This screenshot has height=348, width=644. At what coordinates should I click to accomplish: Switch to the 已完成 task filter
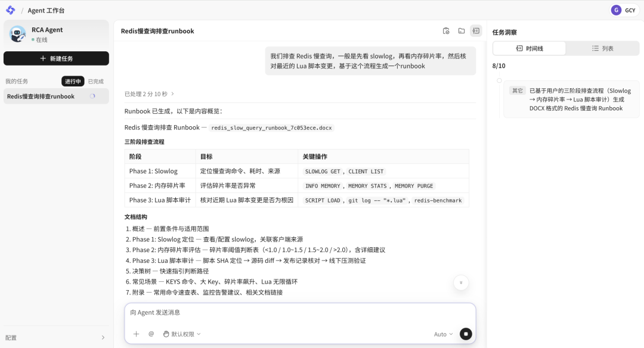95,81
